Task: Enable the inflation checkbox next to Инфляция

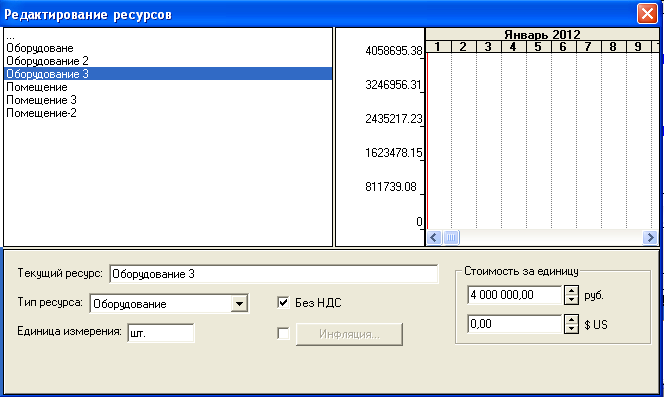Action: point(283,333)
